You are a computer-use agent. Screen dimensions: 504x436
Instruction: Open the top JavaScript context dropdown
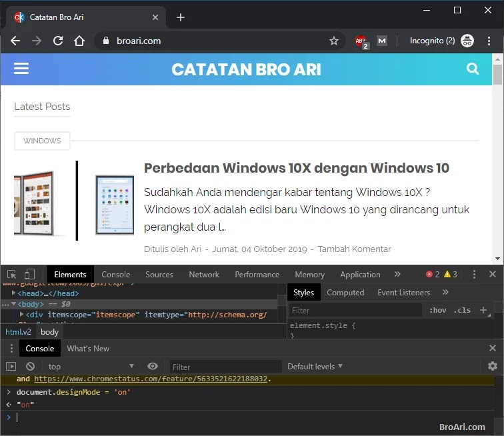(x=91, y=367)
